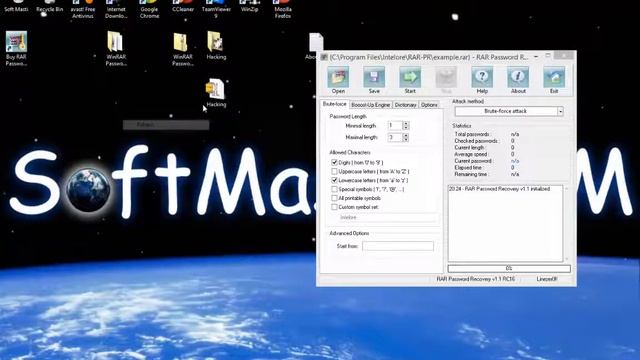The height and width of the screenshot is (360, 640).
Task: Click the 'Current password' n/a value
Action: 515,161
